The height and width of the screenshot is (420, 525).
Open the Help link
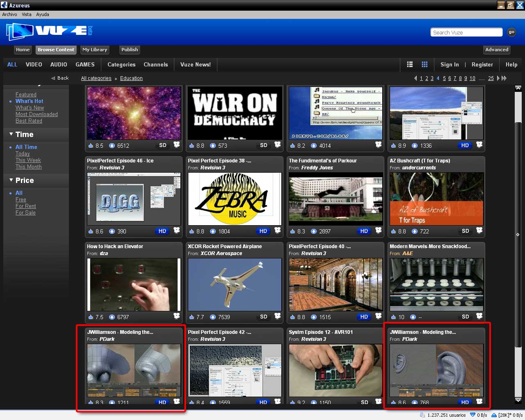[x=511, y=64]
